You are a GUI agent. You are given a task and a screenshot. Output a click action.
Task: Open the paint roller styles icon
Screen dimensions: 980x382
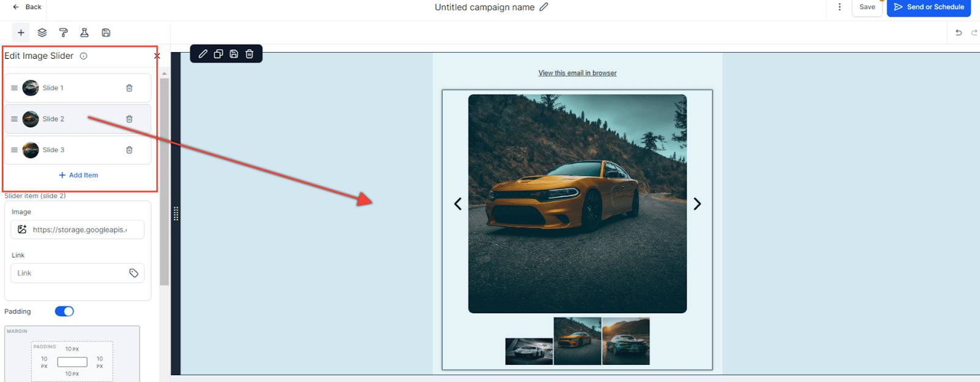(63, 32)
